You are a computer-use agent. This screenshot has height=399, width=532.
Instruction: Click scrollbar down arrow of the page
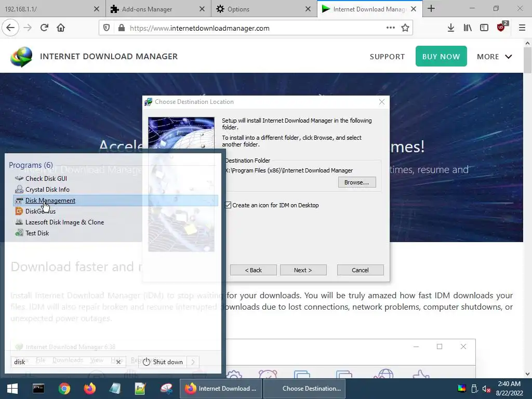(x=527, y=374)
